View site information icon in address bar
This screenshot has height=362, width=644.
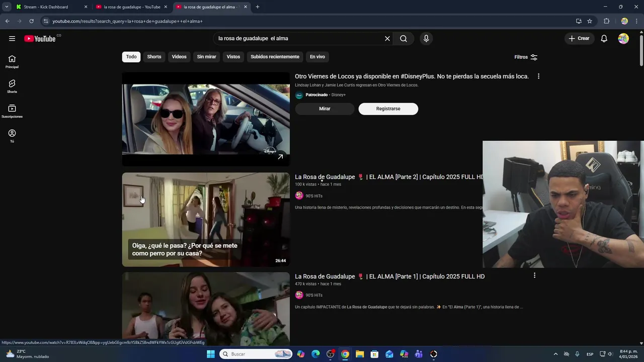pos(46,21)
